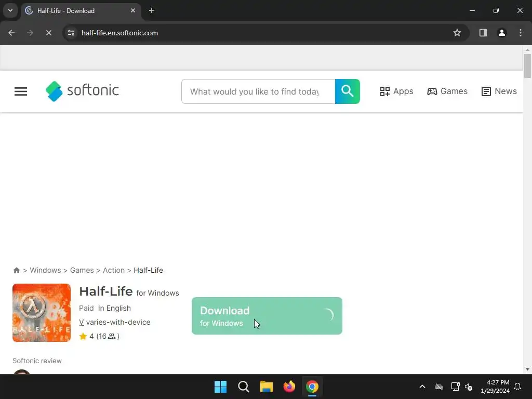Click the Half-Life game thumbnail
This screenshot has width=532, height=399.
pos(42,312)
